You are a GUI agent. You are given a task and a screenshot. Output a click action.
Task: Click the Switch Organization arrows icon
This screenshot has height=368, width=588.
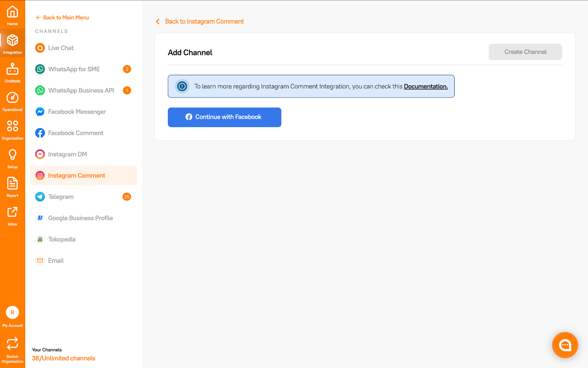(x=12, y=343)
